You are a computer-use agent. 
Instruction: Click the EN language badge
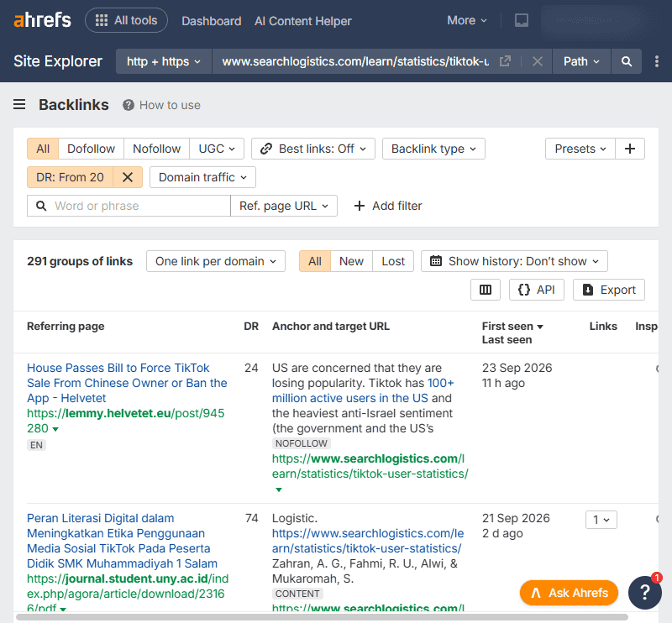point(36,445)
